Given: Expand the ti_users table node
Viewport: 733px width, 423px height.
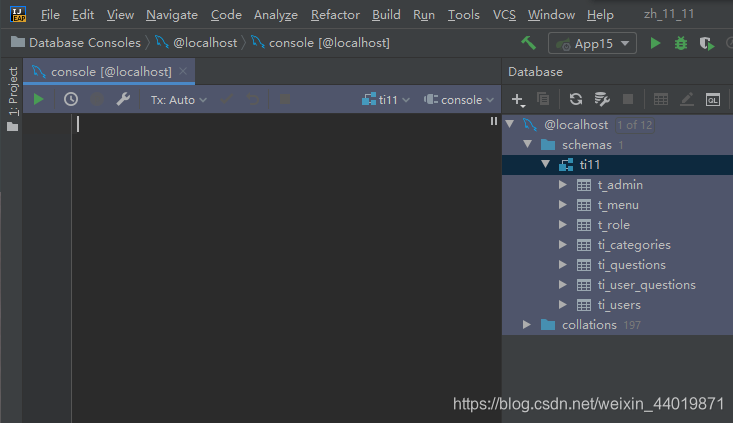Looking at the screenshot, I should pos(563,305).
